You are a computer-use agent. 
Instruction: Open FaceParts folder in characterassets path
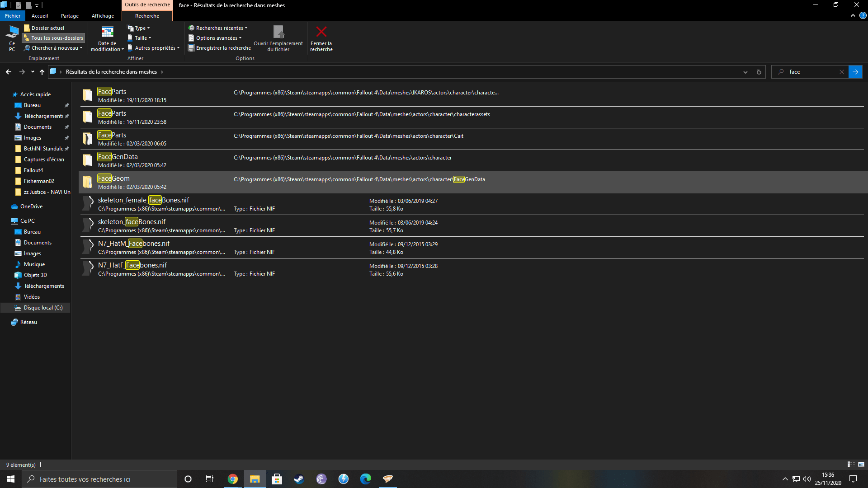472,117
